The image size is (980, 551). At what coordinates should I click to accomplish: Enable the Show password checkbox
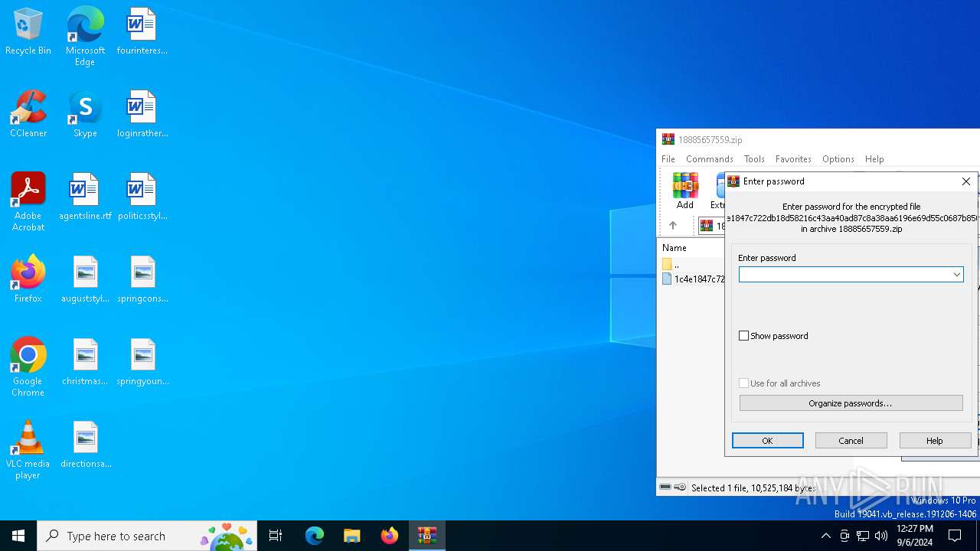tap(743, 335)
